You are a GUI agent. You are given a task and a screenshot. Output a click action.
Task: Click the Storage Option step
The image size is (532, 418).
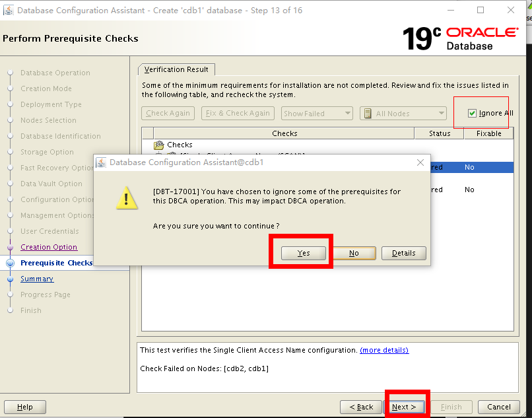[47, 152]
